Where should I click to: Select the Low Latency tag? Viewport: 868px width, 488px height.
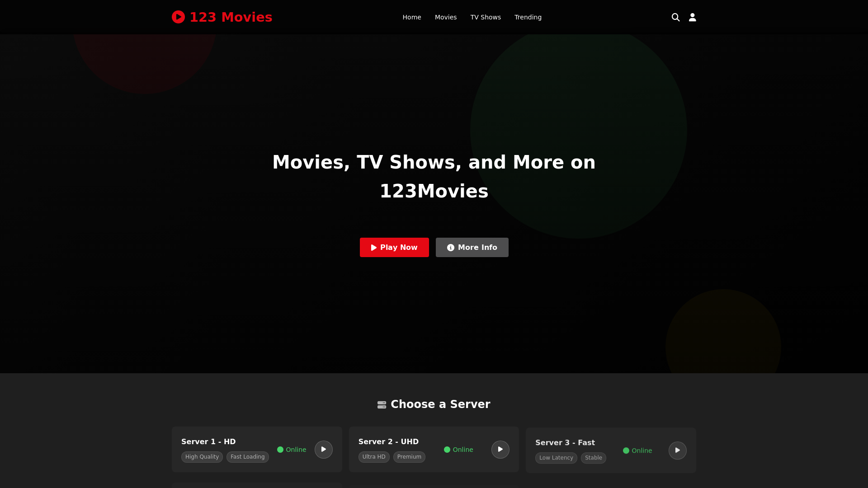pyautogui.click(x=556, y=458)
